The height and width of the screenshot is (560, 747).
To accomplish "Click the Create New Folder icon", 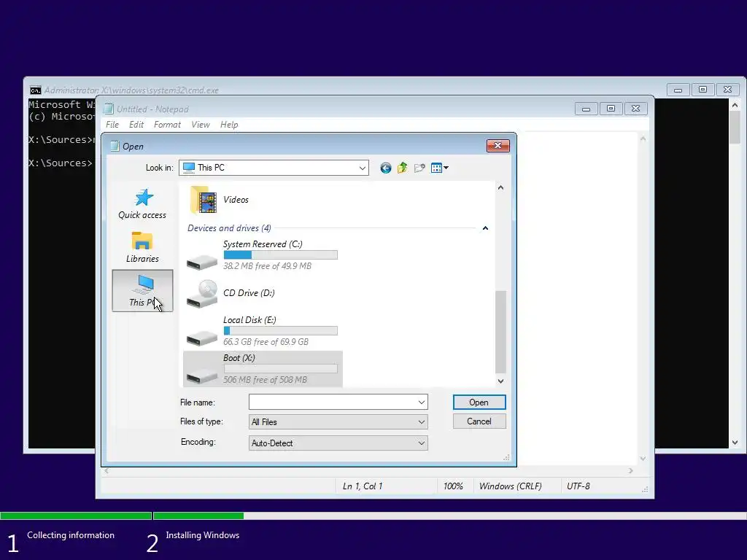I will (419, 168).
